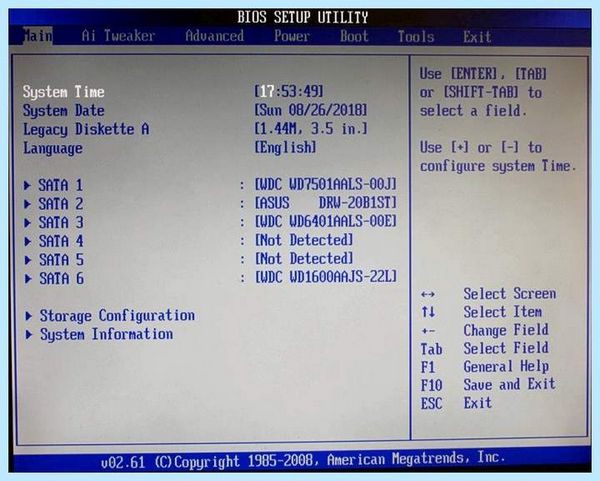Click the plus-minus key symbol
Screen dimensions: 600x481
pos(427,331)
